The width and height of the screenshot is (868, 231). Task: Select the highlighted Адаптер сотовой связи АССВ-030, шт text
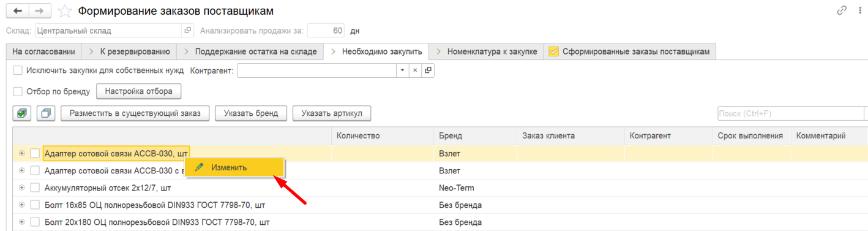click(x=116, y=153)
